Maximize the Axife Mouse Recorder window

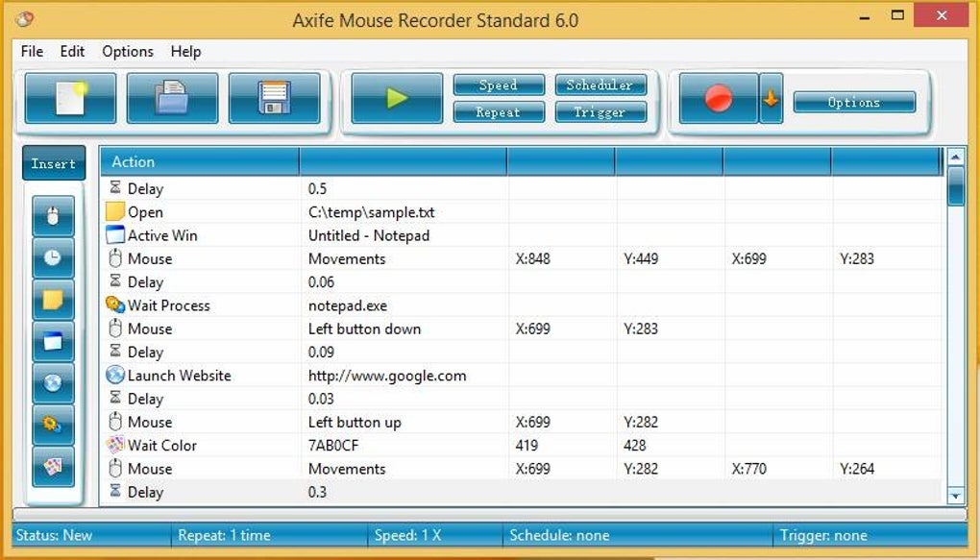(898, 15)
